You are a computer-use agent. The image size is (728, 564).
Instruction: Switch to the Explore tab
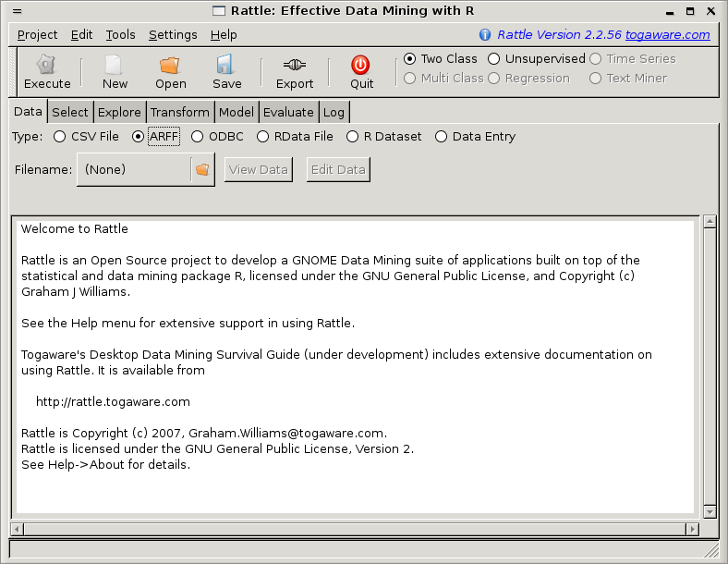[119, 113]
